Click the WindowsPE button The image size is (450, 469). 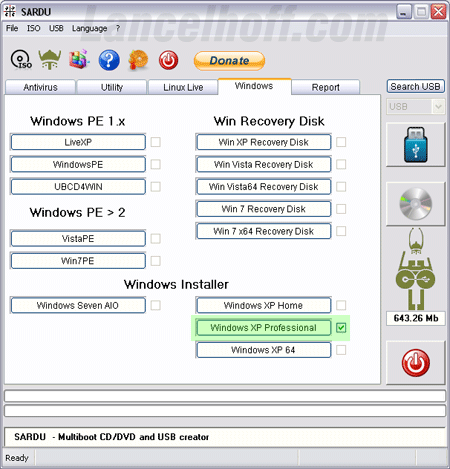coord(78,164)
